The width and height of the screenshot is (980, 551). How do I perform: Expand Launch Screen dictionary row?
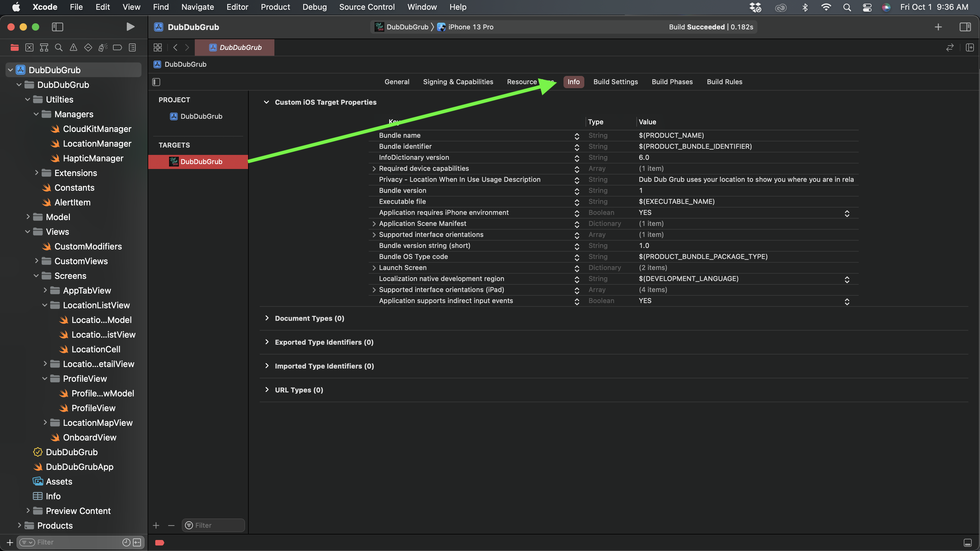tap(374, 268)
